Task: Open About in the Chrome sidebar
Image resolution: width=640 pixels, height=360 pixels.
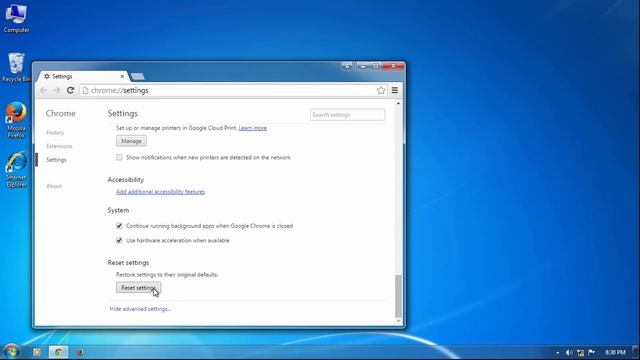Action: (x=54, y=186)
